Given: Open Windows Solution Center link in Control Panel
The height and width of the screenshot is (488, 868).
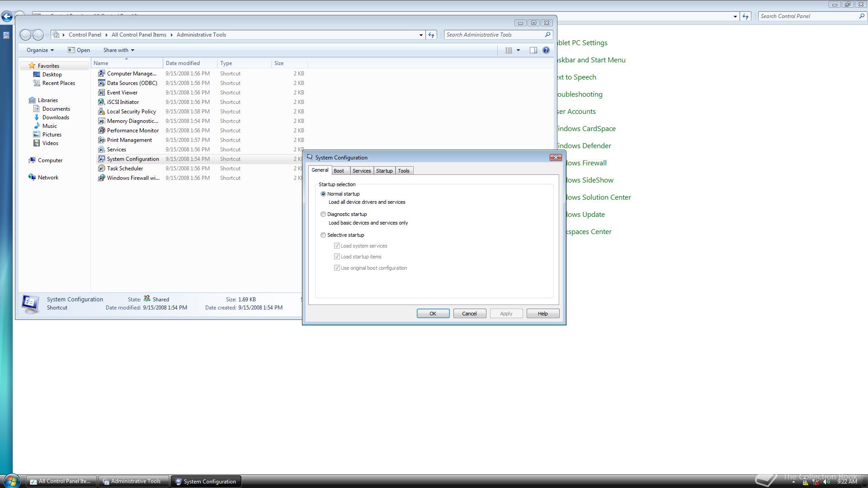Looking at the screenshot, I should tap(598, 197).
